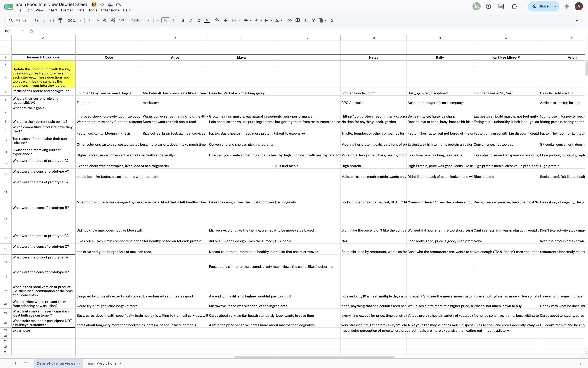Print the spreadsheet via printer icon
The height and width of the screenshot is (368, 588).
(x=52, y=20)
